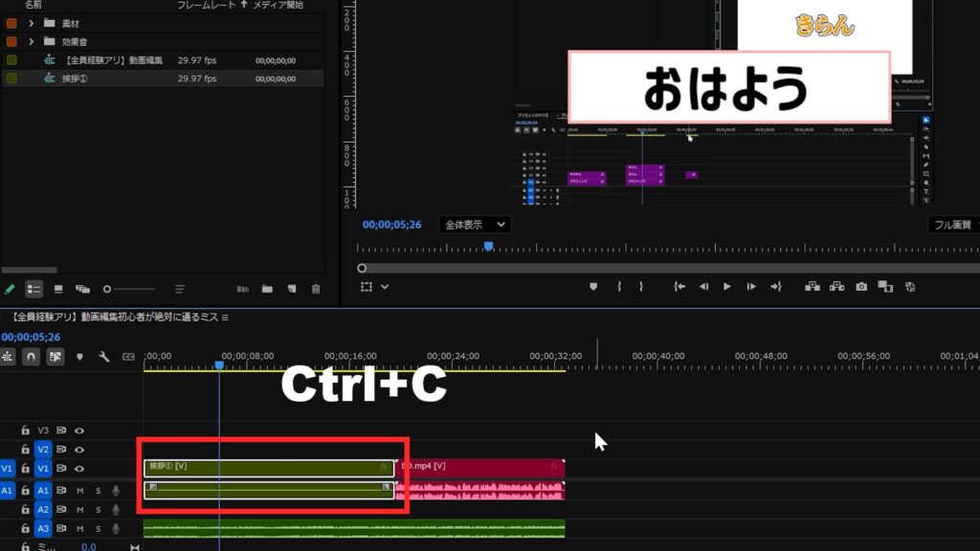Screen dimensions: 980x551
Task: Open the 全体表示 zoom level dropdown
Action: point(475,225)
